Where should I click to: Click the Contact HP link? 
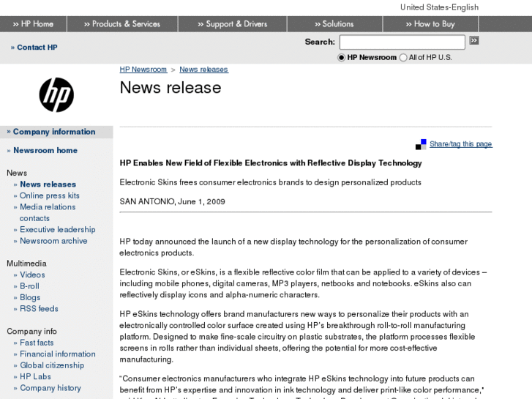(34, 47)
